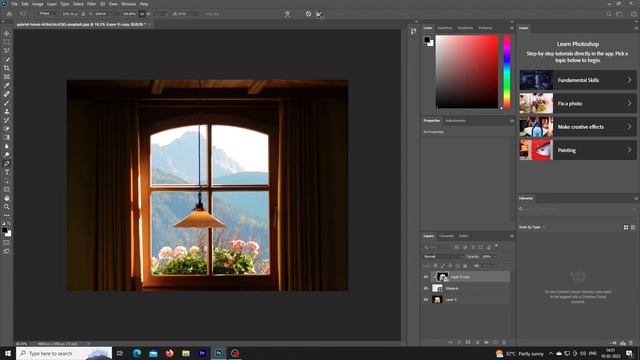
Task: Click the rainbow hue slider strip
Action: (507, 72)
